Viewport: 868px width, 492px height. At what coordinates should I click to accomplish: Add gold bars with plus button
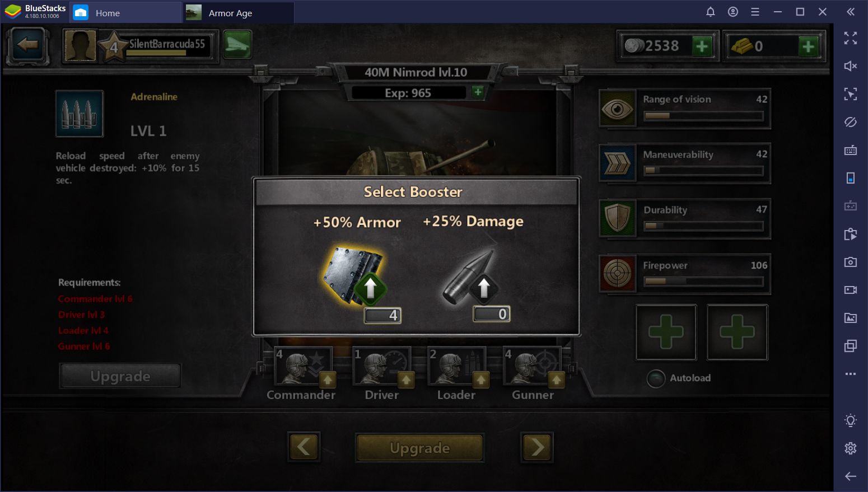click(808, 46)
